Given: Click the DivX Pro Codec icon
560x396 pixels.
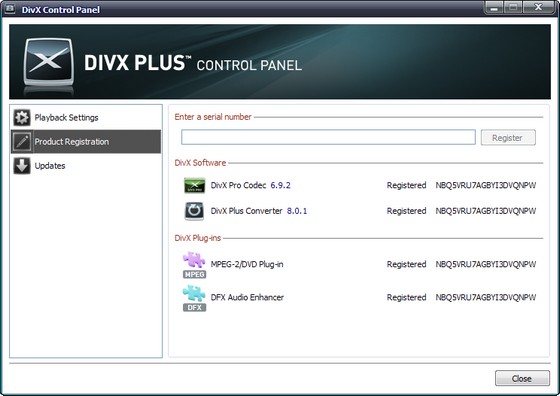Looking at the screenshot, I should pos(194,185).
